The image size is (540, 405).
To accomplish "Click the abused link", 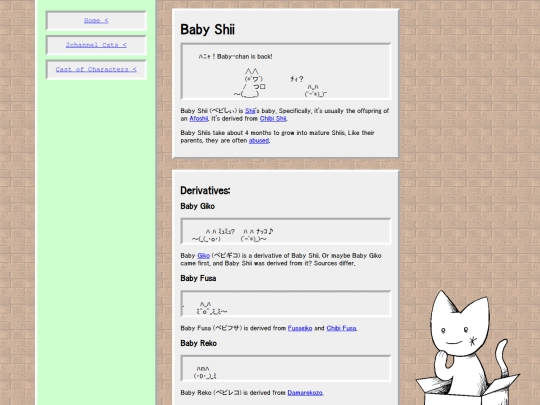I will click(259, 141).
